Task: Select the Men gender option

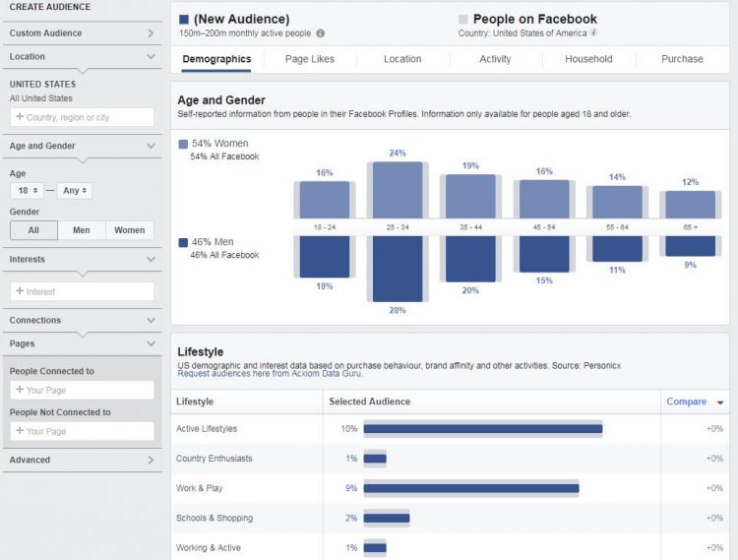Action: coord(82,230)
